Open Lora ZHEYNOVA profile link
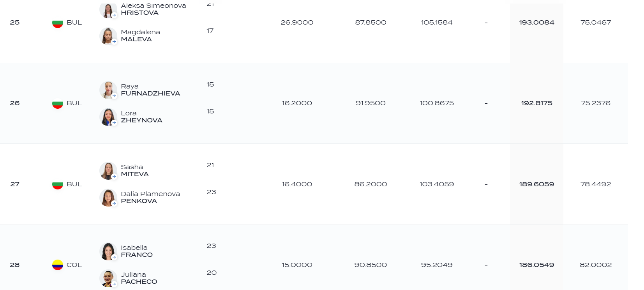This screenshot has height=290, width=644. 141,117
